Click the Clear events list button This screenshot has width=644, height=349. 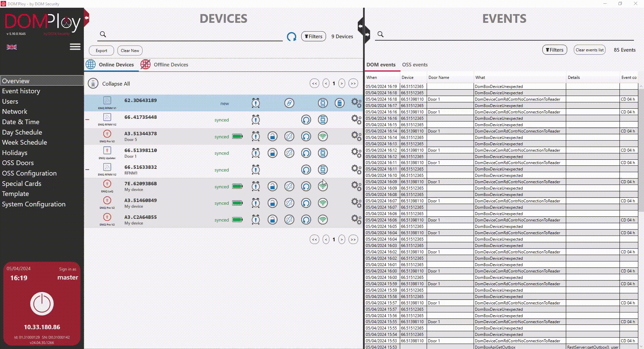(589, 50)
